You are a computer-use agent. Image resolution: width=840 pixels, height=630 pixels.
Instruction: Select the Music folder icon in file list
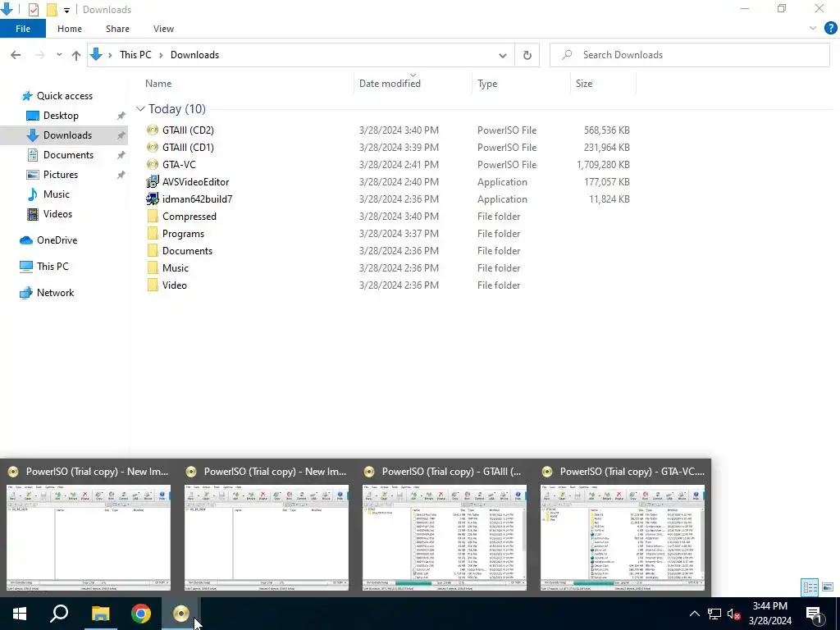pos(153,268)
